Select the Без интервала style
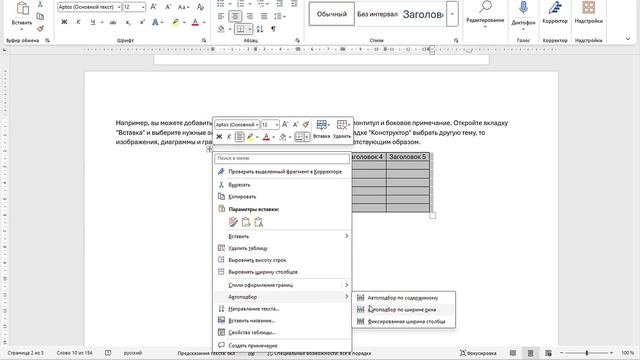The width and height of the screenshot is (640, 360). coord(377,14)
